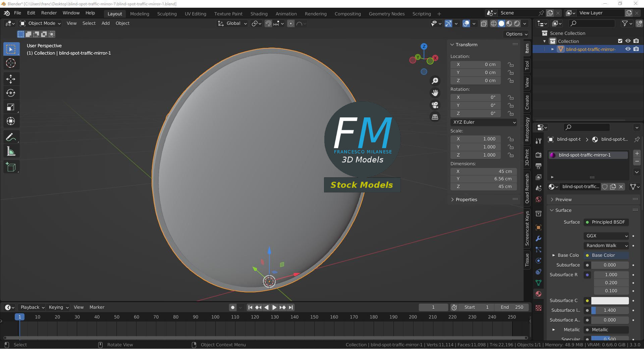Expand blind-spot-traffic-mirror object in outliner
644x349 pixels.
pos(552,49)
